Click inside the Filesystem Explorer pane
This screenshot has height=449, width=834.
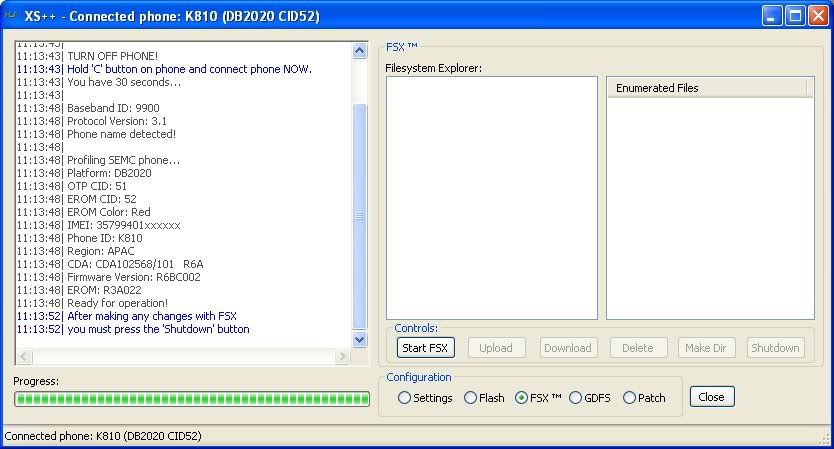pyautogui.click(x=491, y=198)
